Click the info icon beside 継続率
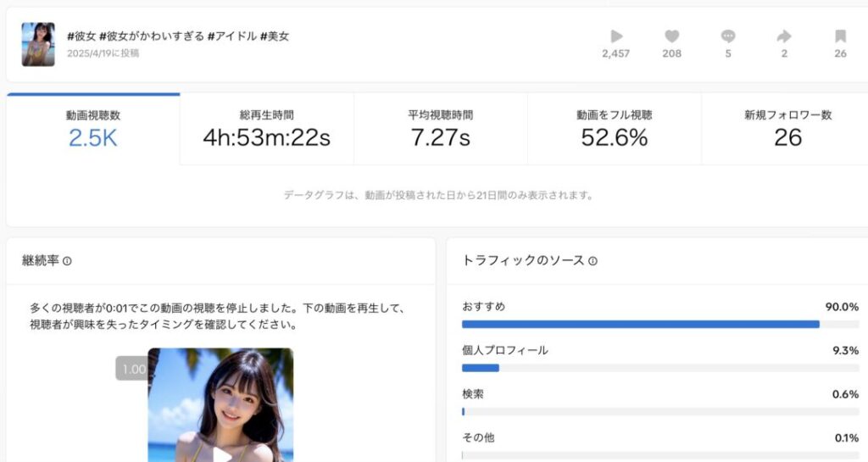 tap(68, 261)
